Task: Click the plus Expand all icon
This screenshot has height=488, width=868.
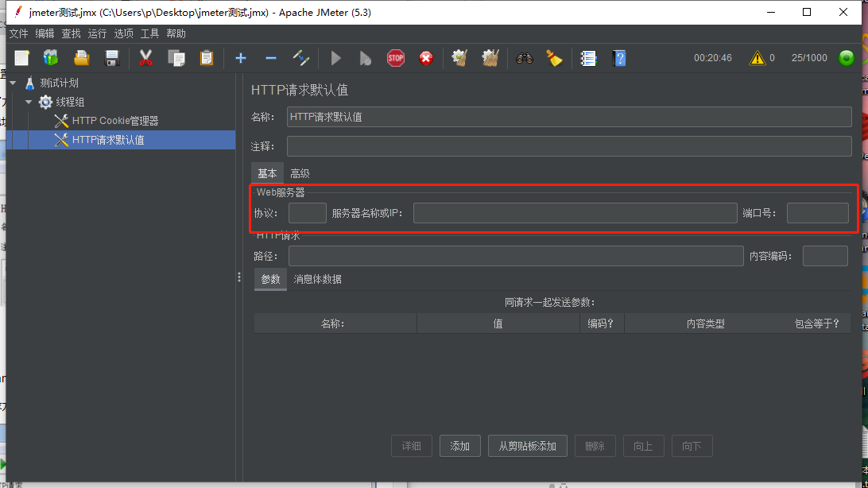Action: (240, 58)
